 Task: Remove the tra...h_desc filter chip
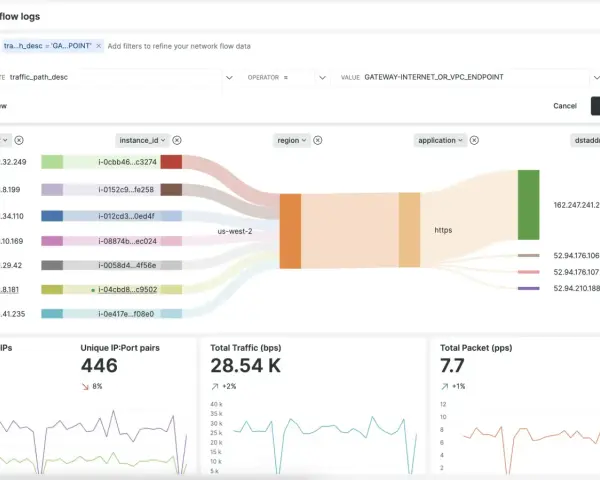pyautogui.click(x=98, y=46)
